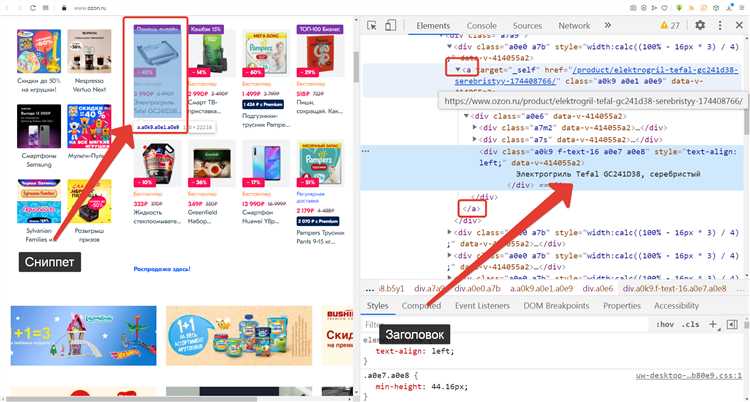
Task: Expand the div class="a7m2" node
Action: (x=474, y=127)
